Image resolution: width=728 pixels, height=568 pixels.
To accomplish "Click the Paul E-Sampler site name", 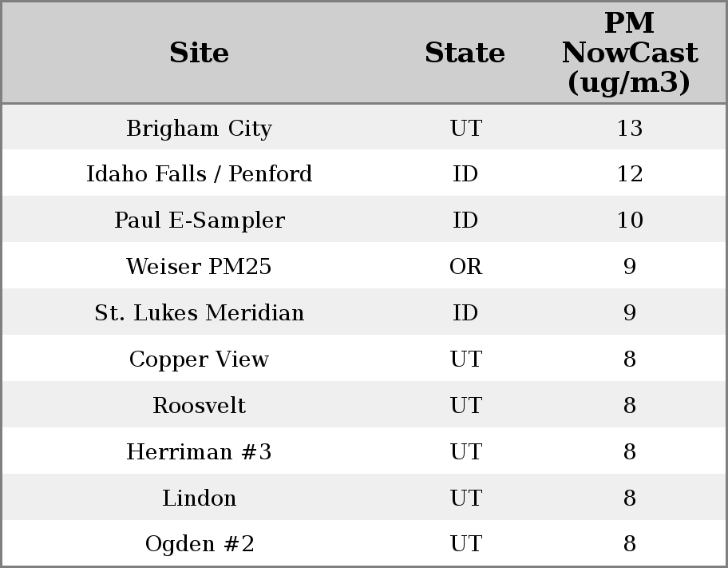I will 200,220.
